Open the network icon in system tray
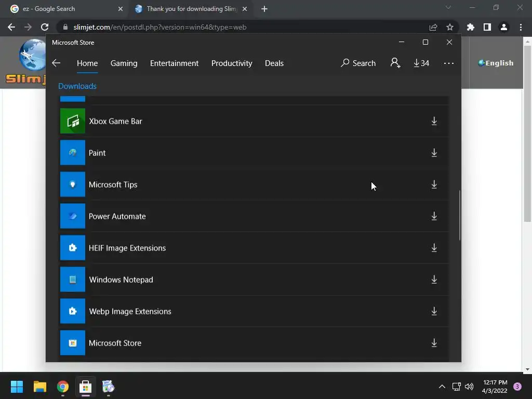The image size is (532, 399). pyautogui.click(x=456, y=387)
